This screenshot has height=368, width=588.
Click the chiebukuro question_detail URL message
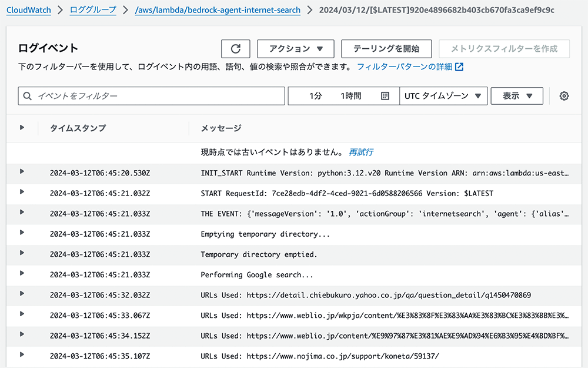(366, 295)
